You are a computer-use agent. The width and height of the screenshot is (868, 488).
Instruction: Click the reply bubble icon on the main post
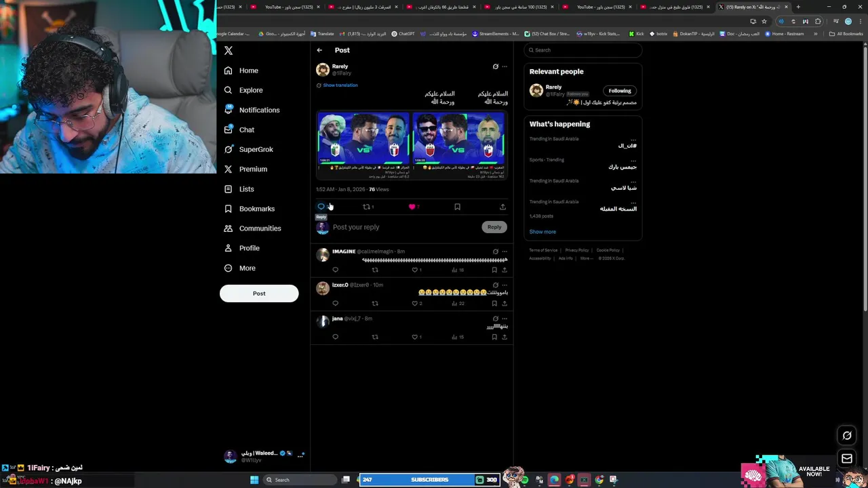[x=321, y=207]
